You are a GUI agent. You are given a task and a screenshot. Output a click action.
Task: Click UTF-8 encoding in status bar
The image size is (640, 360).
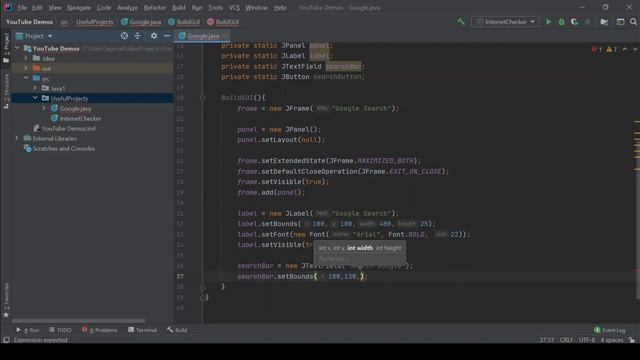(587, 340)
